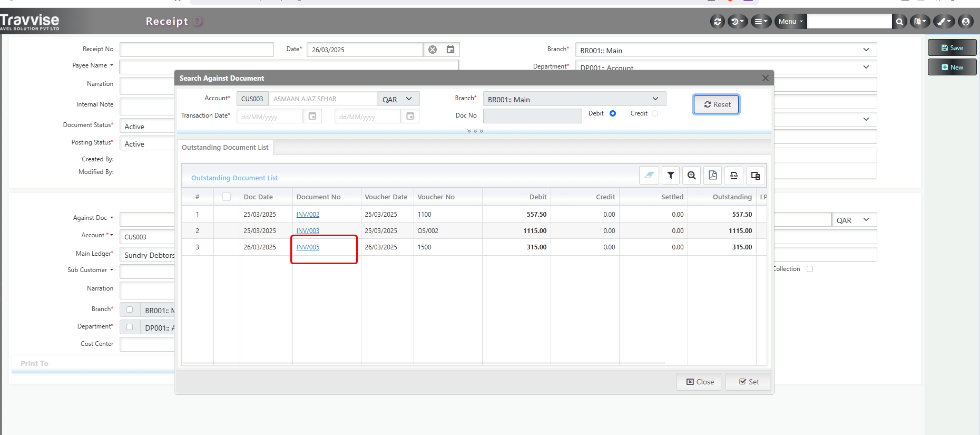Open the user profile icon in header

click(x=965, y=22)
